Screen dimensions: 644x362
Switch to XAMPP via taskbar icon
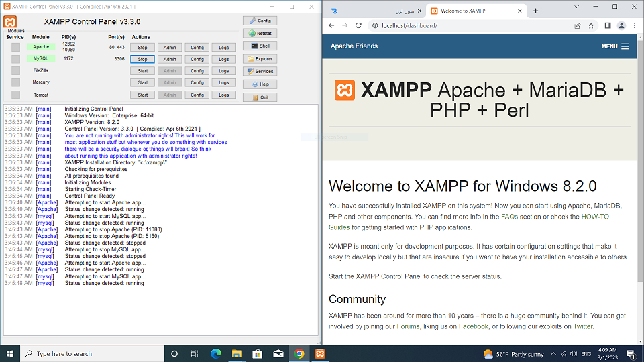click(x=320, y=353)
